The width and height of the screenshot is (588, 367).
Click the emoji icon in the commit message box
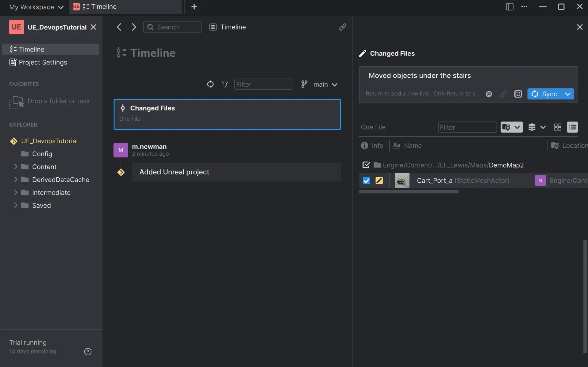[518, 94]
